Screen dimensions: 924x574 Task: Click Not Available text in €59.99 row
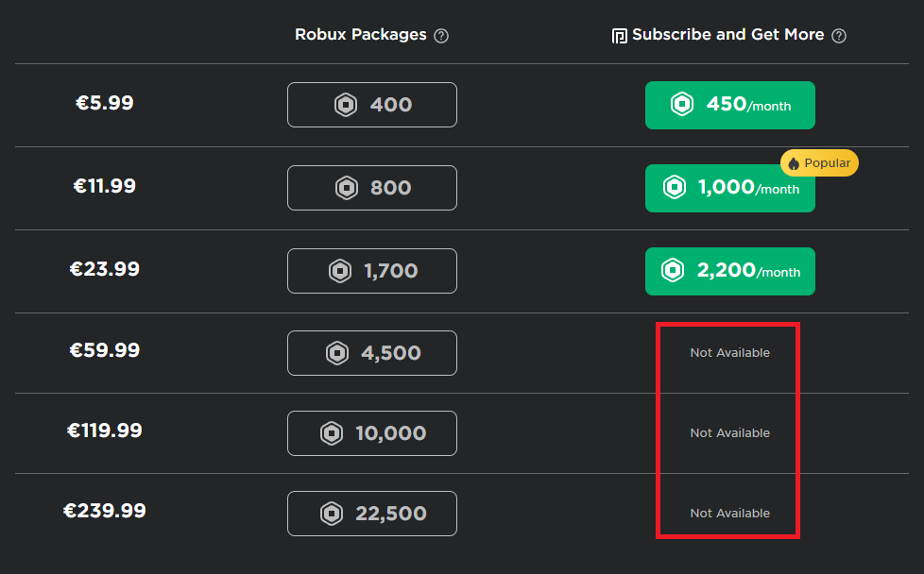pos(729,353)
